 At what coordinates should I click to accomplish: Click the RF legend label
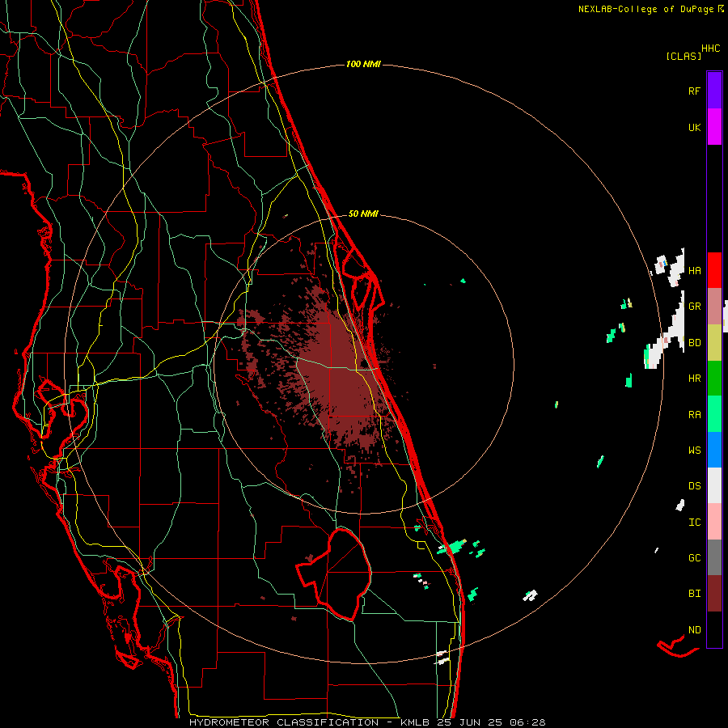[x=694, y=91]
